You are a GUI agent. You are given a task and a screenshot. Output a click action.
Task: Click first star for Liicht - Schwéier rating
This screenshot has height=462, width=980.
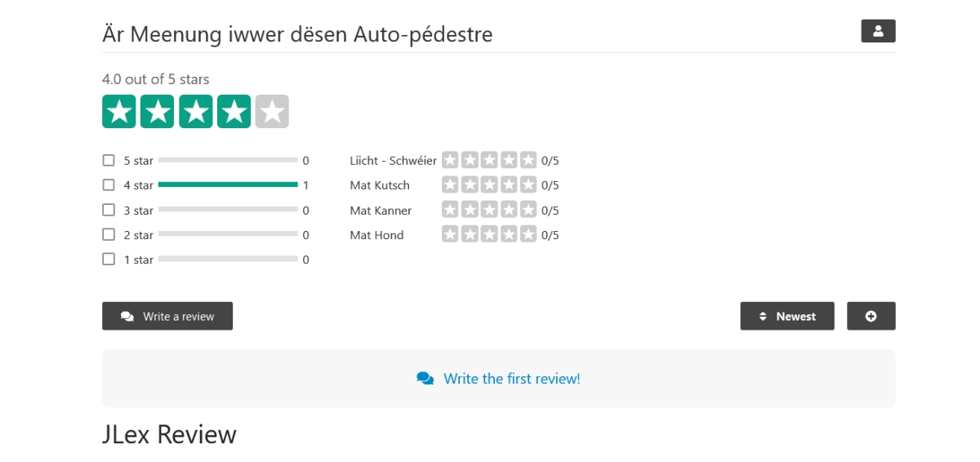(x=450, y=160)
